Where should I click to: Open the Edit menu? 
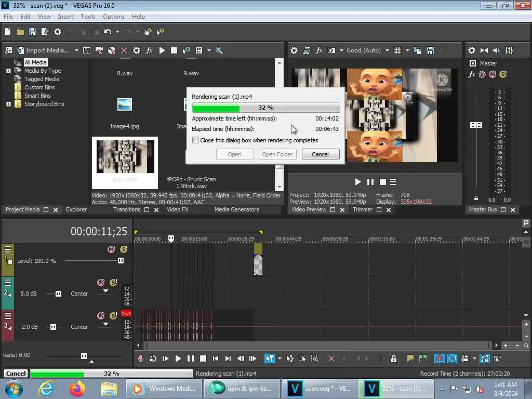tap(25, 16)
